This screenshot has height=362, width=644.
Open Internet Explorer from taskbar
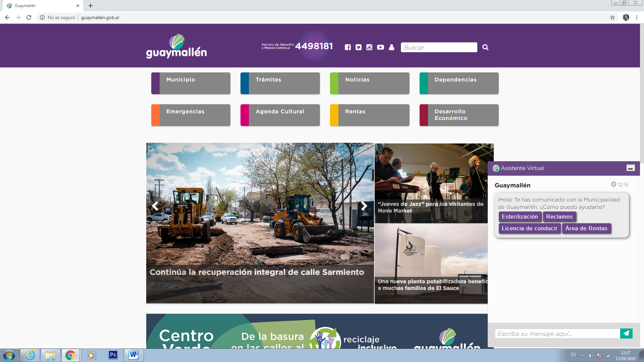[x=30, y=355]
